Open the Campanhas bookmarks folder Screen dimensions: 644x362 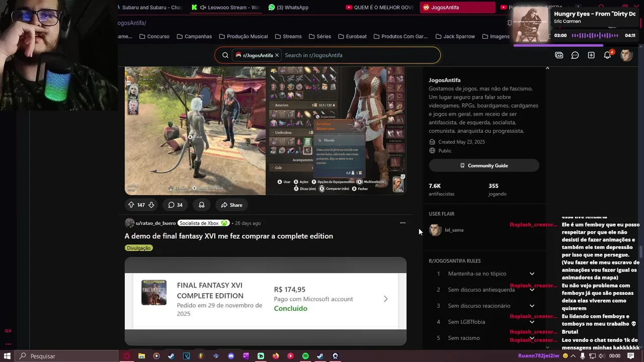pos(193,36)
